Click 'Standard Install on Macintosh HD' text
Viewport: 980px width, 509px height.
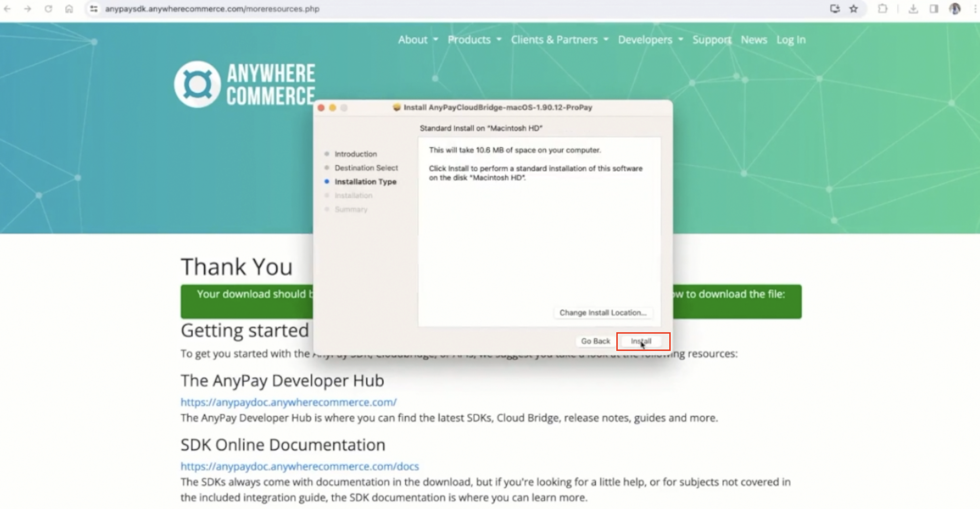coord(481,128)
